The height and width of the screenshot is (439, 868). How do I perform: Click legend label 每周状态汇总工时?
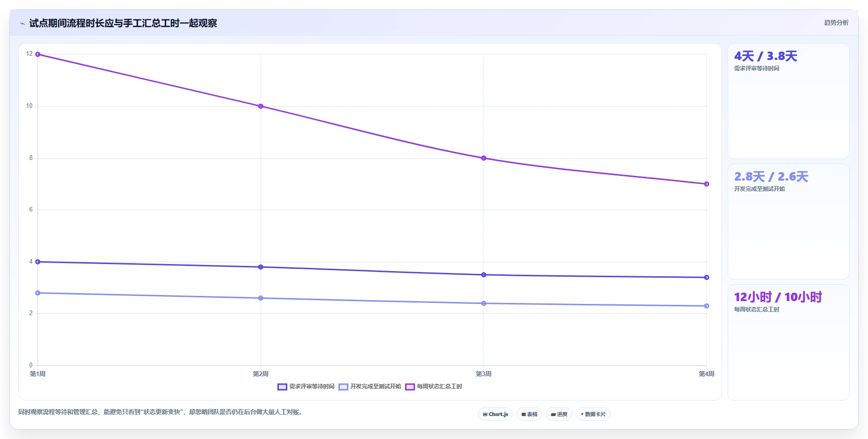(439, 386)
